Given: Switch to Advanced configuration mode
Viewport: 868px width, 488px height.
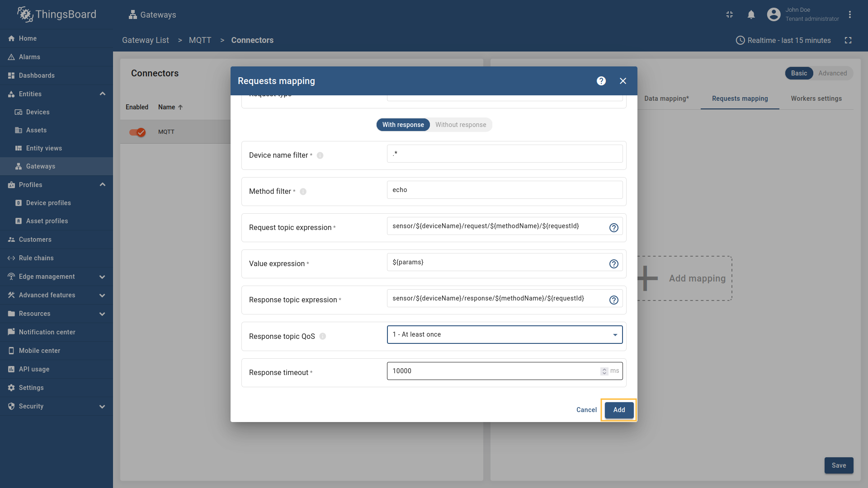Looking at the screenshot, I should pyautogui.click(x=833, y=73).
